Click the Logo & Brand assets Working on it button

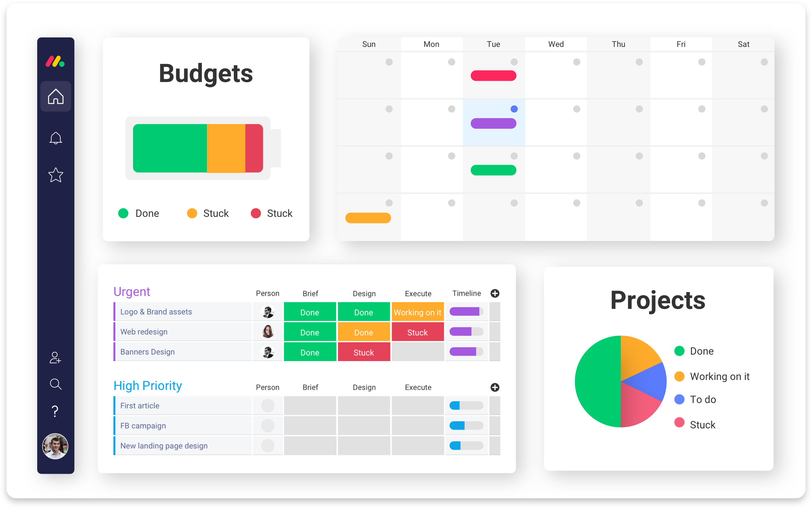pyautogui.click(x=417, y=311)
